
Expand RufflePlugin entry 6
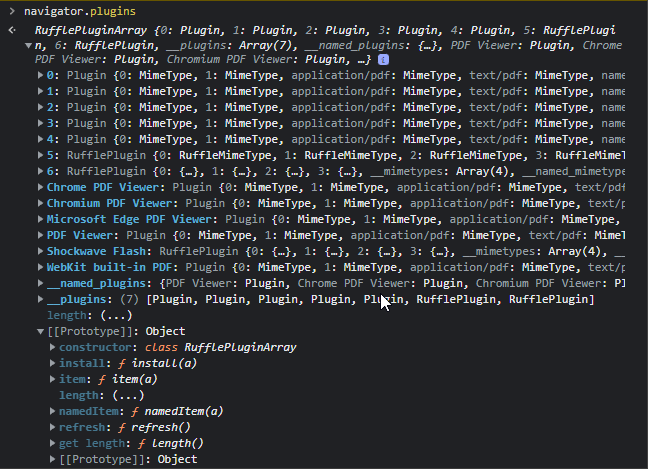pos(40,171)
